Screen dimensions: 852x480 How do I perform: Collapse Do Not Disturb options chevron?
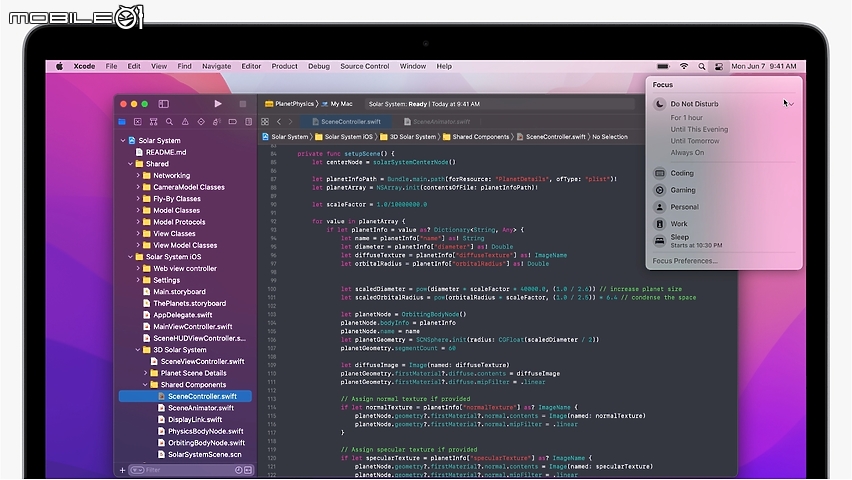coord(791,104)
